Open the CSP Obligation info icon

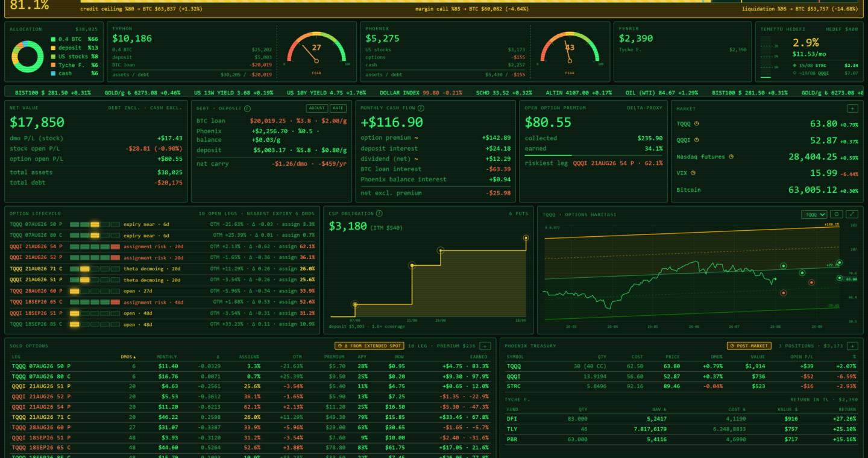(x=379, y=213)
